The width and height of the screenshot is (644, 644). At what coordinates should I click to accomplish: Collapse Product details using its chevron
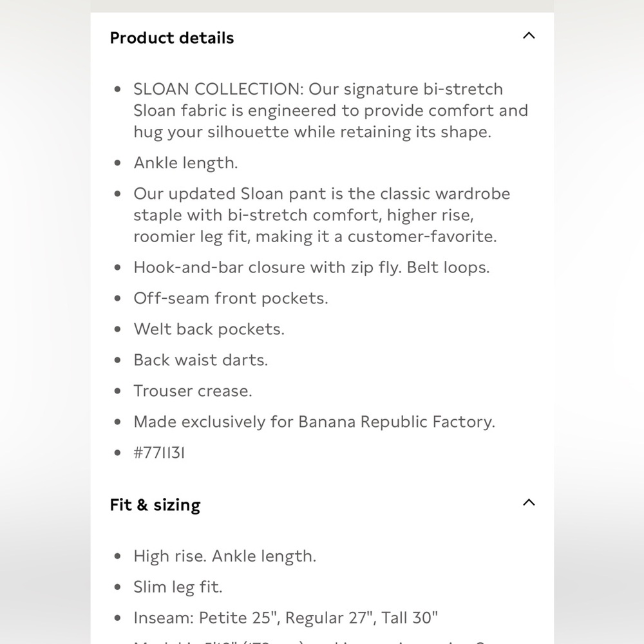pos(529,35)
